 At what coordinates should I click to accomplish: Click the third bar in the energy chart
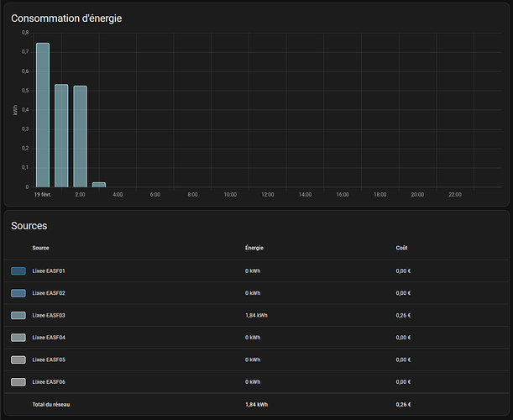[80, 136]
